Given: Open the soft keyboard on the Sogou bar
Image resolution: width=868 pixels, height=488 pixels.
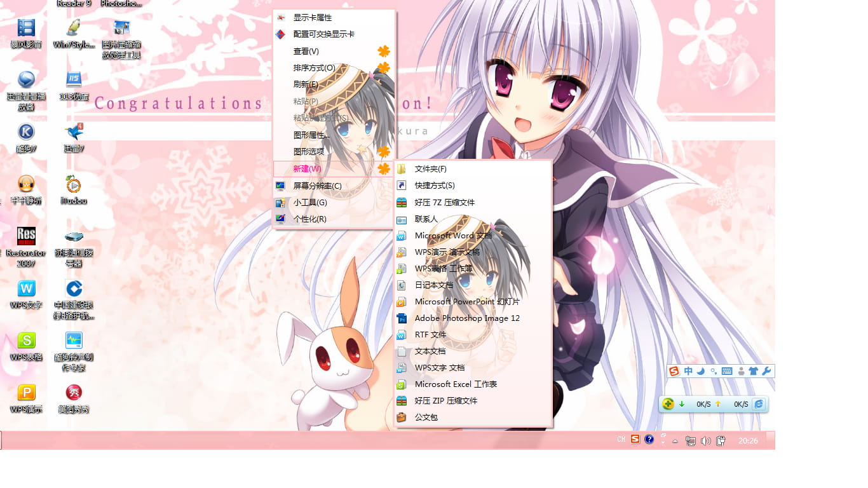Looking at the screenshot, I should pyautogui.click(x=726, y=371).
